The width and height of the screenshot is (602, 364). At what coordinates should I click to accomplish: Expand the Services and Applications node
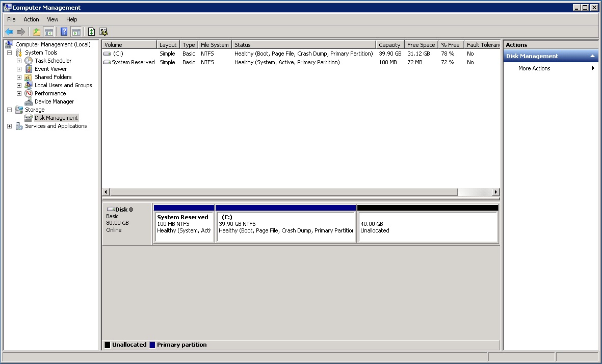tap(9, 126)
